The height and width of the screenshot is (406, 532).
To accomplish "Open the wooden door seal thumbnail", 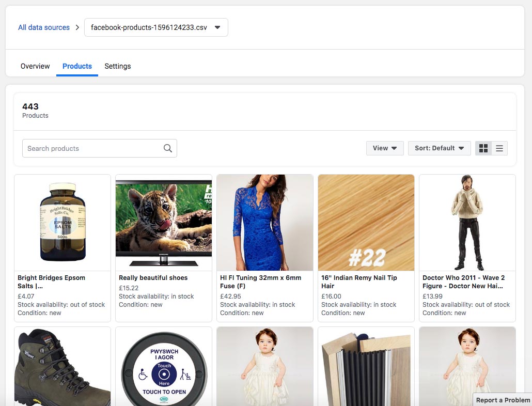I will pyautogui.click(x=366, y=366).
